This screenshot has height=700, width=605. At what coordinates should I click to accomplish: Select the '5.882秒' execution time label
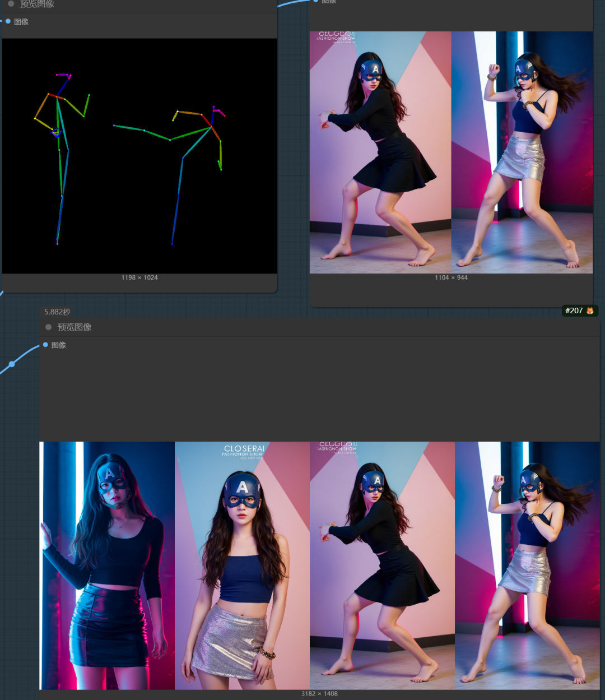click(57, 312)
